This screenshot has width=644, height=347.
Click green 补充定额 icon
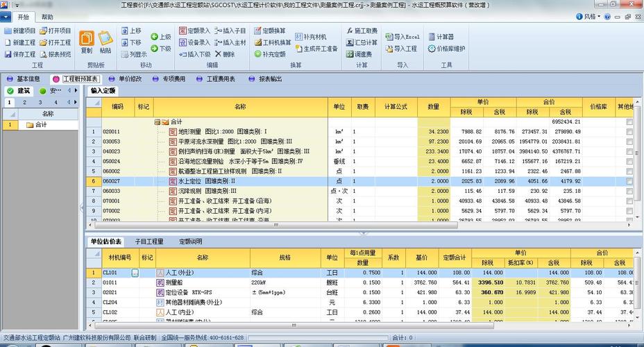(x=257, y=54)
